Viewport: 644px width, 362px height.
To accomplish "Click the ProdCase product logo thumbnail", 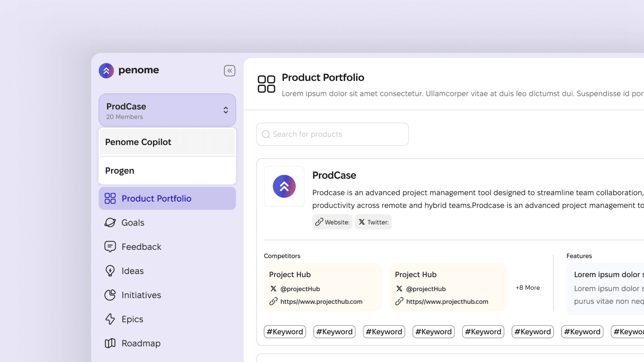I will tap(284, 186).
